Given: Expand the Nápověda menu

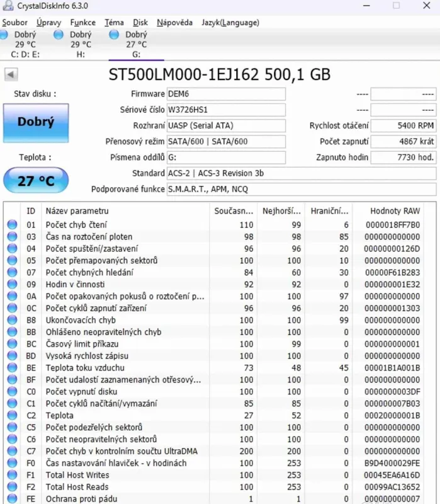Looking at the screenshot, I should pyautogui.click(x=174, y=23).
